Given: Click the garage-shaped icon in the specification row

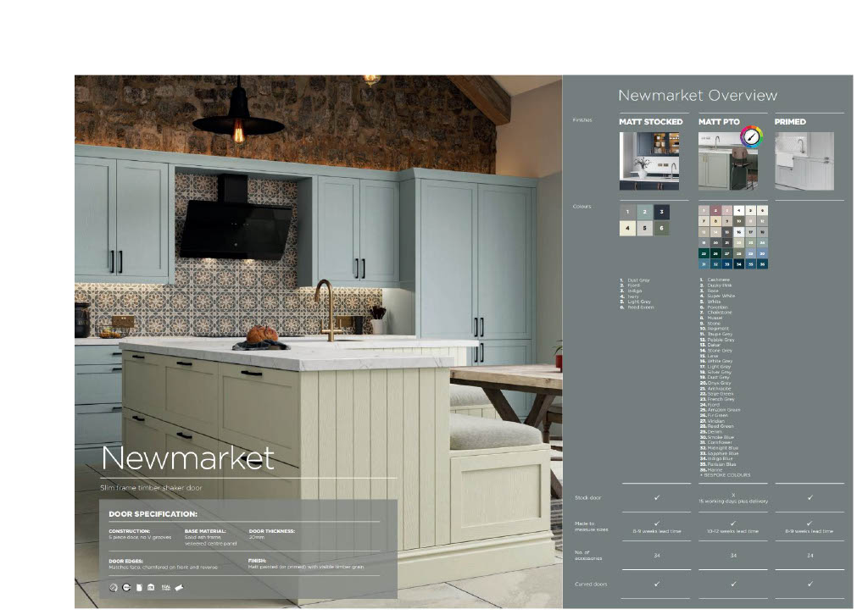Looking at the screenshot, I should point(151,587).
